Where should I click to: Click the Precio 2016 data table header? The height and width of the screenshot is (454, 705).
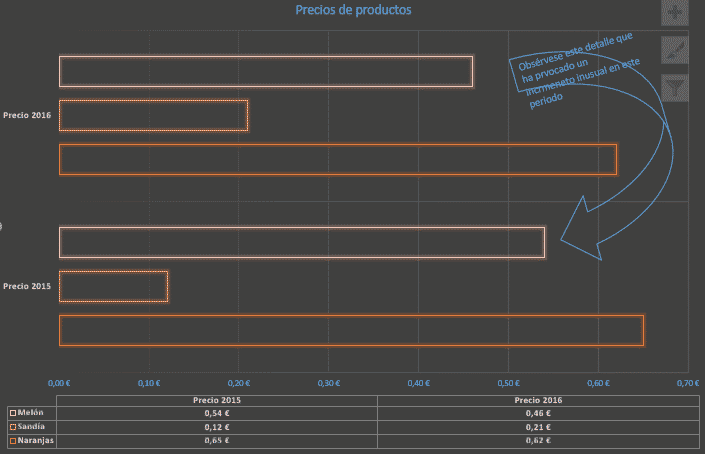point(538,400)
